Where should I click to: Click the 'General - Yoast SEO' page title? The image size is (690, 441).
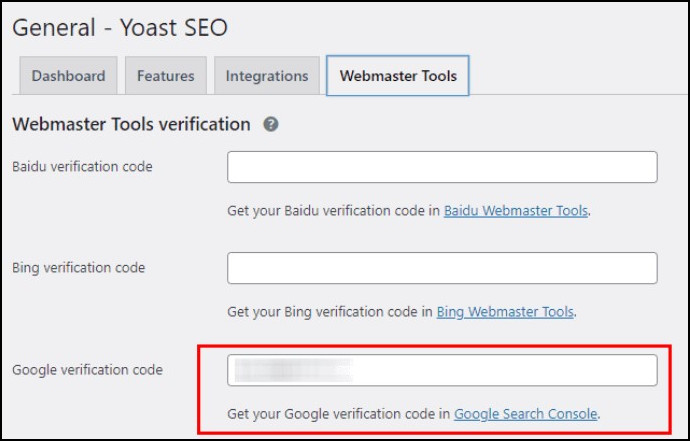[120, 27]
